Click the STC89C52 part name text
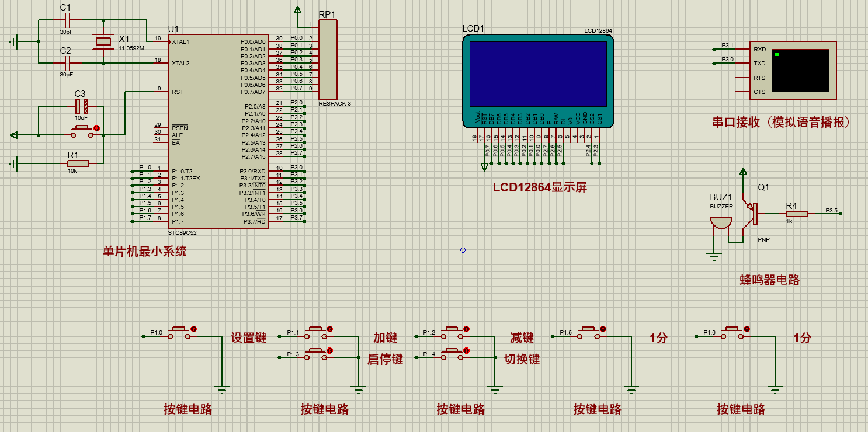868x432 pixels. click(182, 232)
